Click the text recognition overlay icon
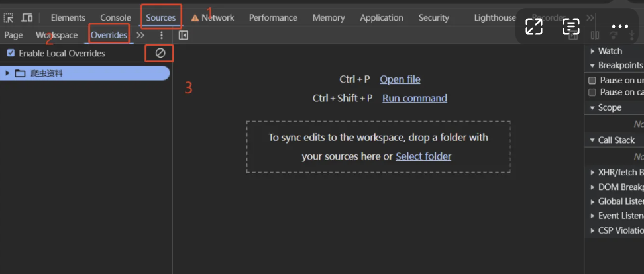This screenshot has height=274, width=644. (571, 26)
